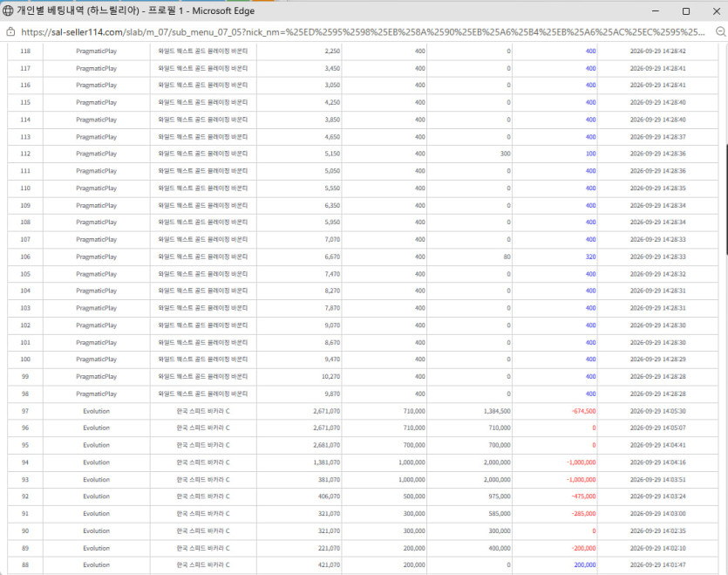Viewport: 728px width, 575px height.
Task: Select the balance value 2,250
Action: [x=332, y=51]
